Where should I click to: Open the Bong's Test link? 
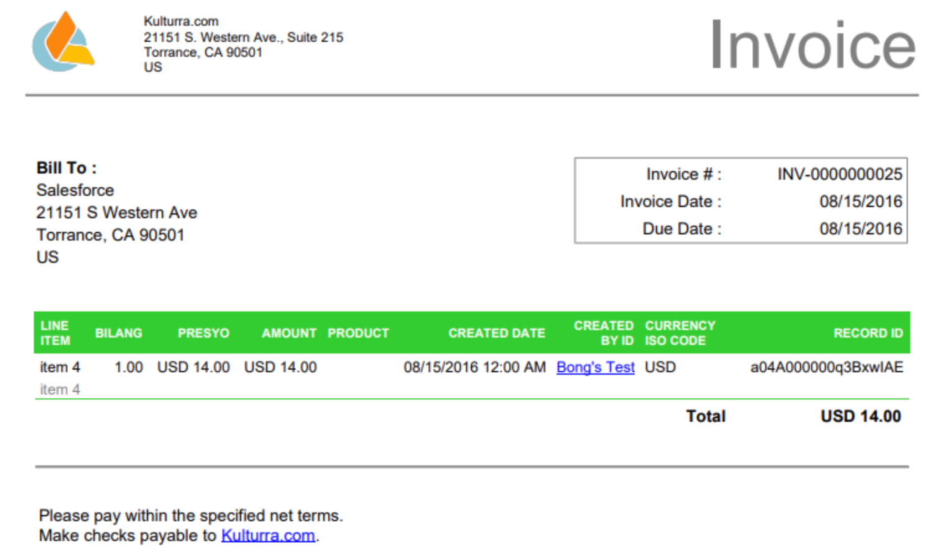point(595,368)
